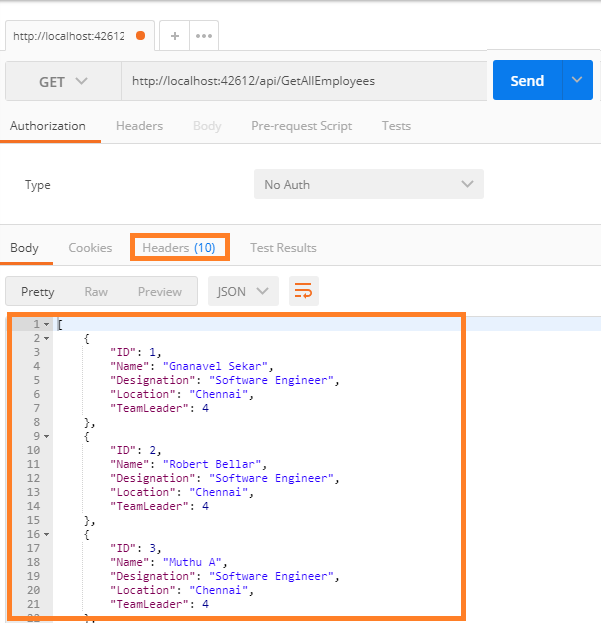Open the Pre-request Script tab

[301, 126]
